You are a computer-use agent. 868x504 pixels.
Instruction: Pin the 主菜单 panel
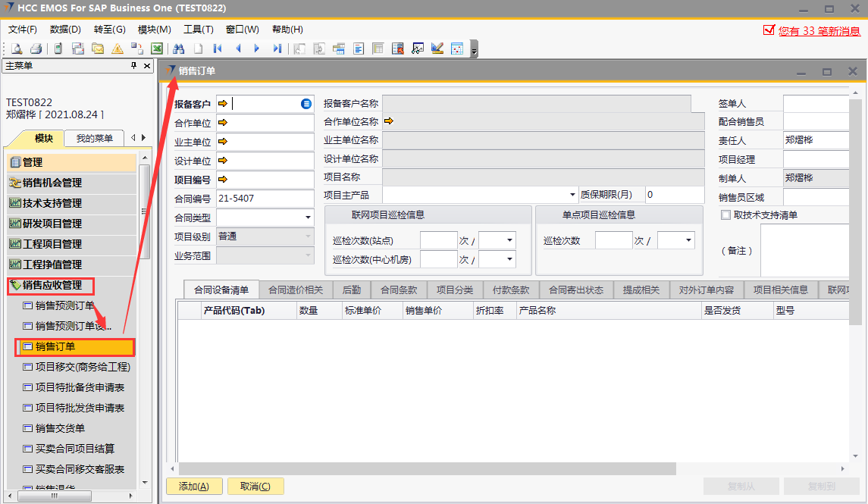point(134,66)
